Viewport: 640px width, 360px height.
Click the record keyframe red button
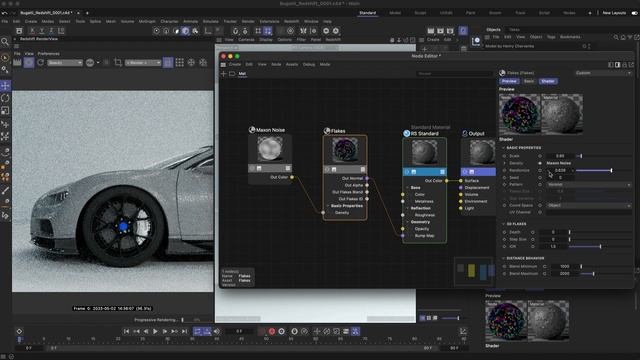pyautogui.click(x=272, y=331)
